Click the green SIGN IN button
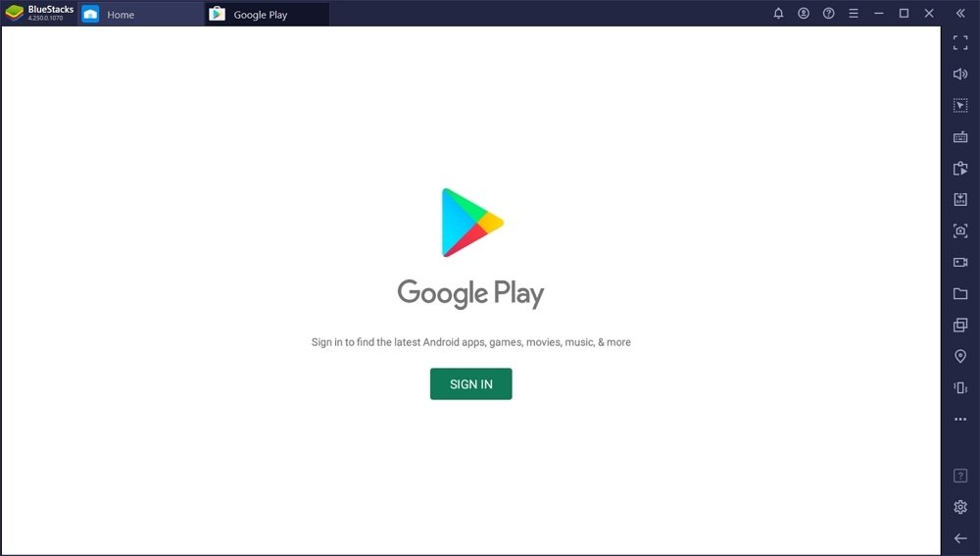Image resolution: width=980 pixels, height=556 pixels. [x=470, y=383]
